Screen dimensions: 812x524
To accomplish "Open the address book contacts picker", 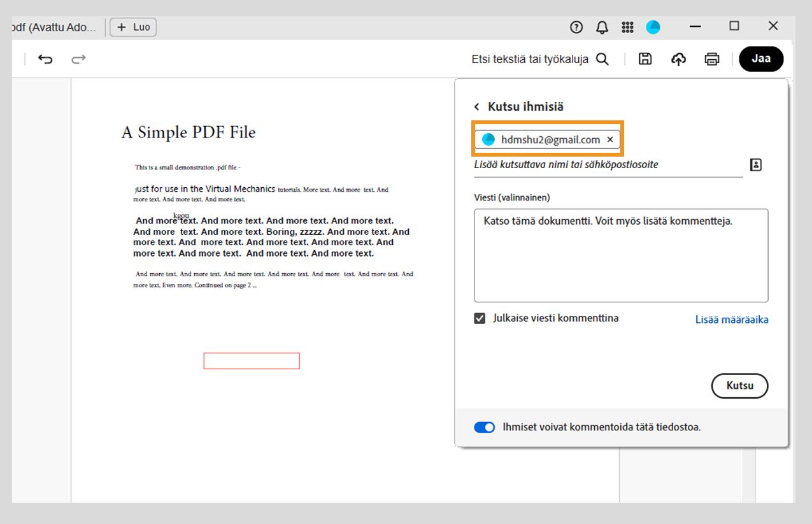I will [755, 164].
